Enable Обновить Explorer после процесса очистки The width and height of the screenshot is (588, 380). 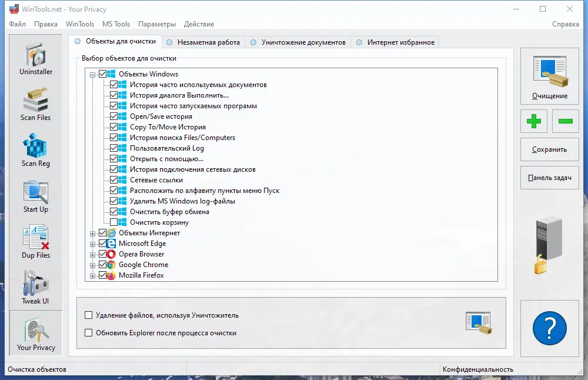[x=89, y=333]
